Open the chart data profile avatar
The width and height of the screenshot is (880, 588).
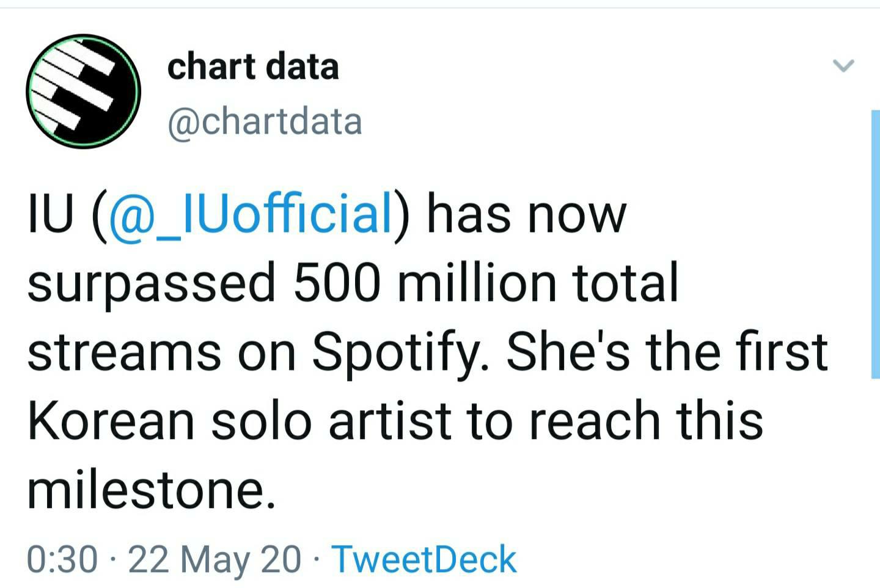(83, 91)
